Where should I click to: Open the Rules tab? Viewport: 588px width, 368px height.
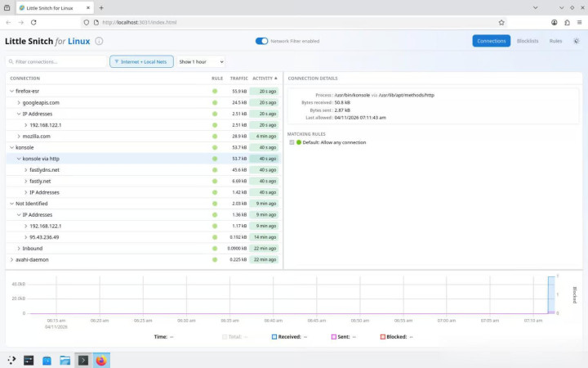click(555, 41)
